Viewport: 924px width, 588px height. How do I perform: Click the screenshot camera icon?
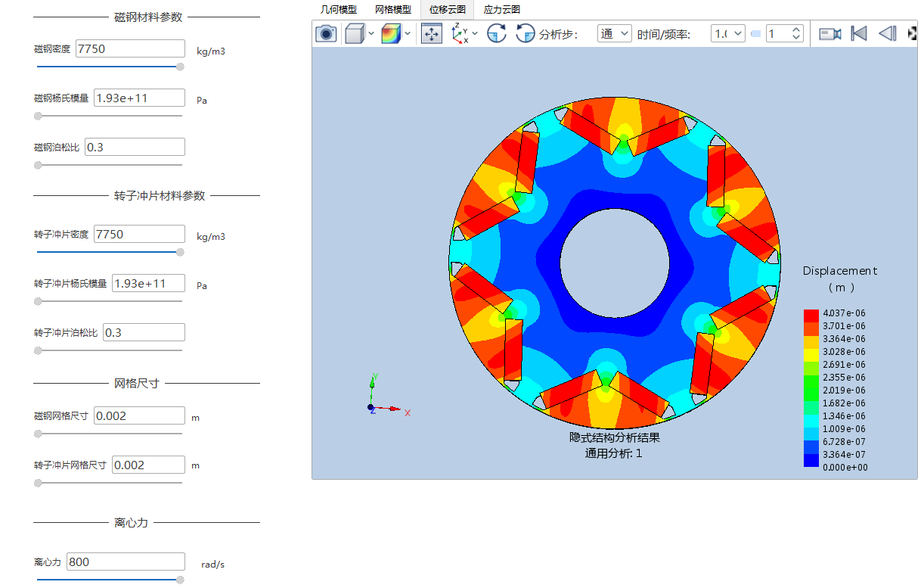pyautogui.click(x=326, y=33)
